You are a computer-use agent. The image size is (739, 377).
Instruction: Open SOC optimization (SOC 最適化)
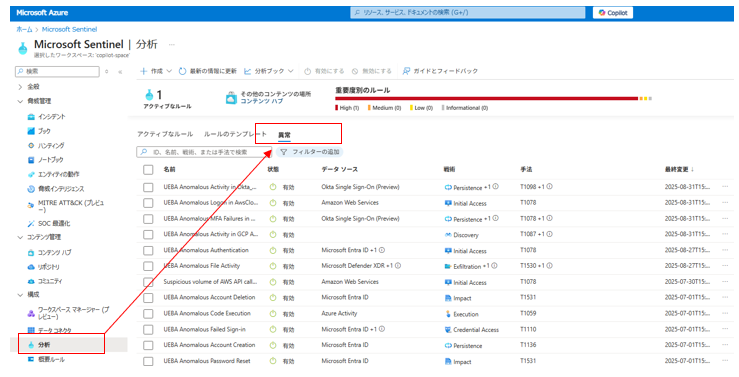coord(49,223)
